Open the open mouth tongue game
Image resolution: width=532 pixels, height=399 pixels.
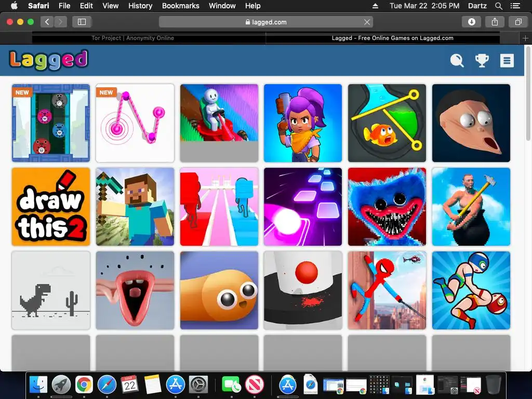coord(135,290)
